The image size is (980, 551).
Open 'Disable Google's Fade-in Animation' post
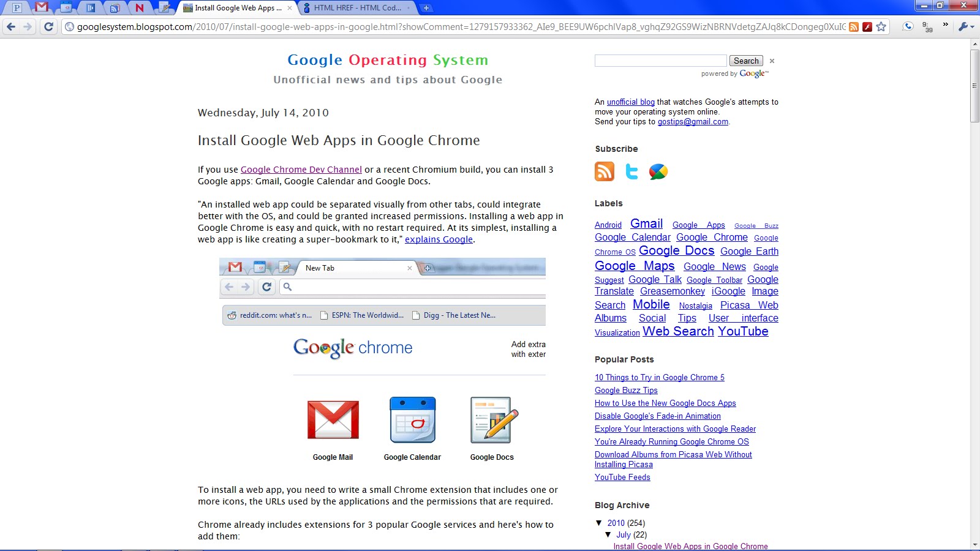658,416
